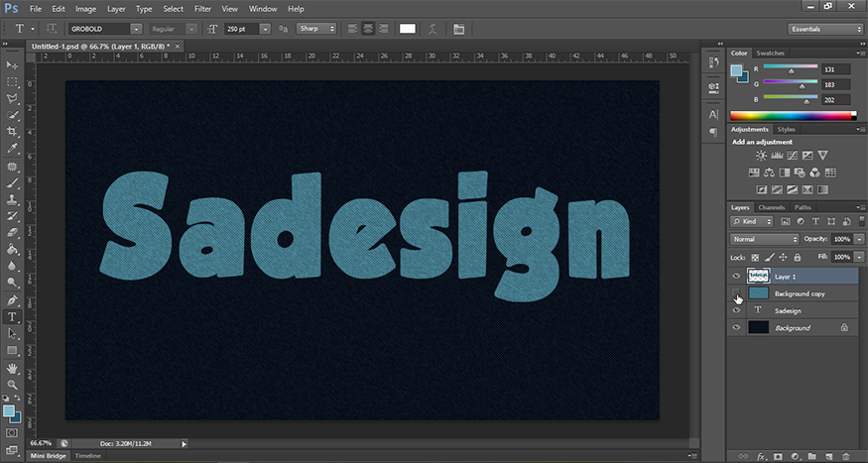Select the Lasso tool
Viewport: 868px width, 463px height.
tap(12, 98)
